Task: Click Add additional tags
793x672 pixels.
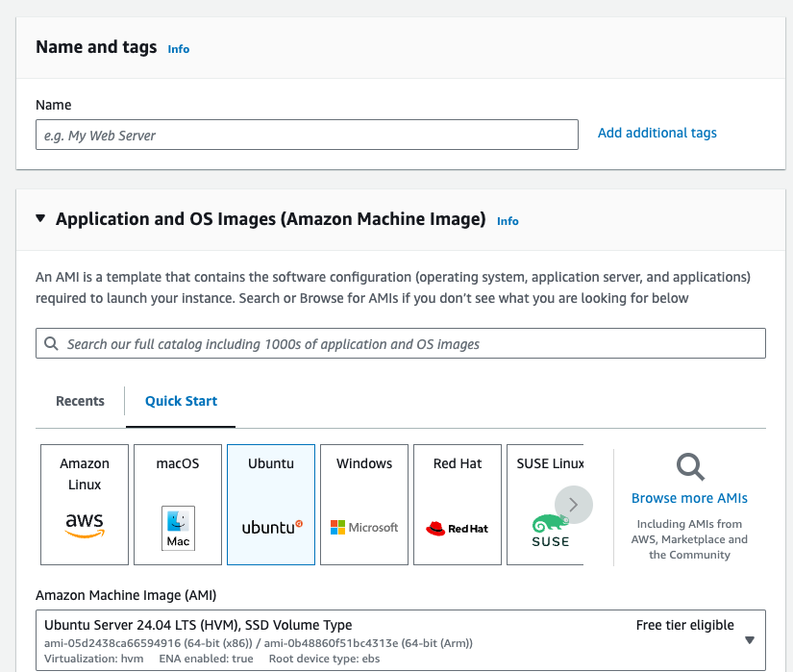Action: click(657, 133)
